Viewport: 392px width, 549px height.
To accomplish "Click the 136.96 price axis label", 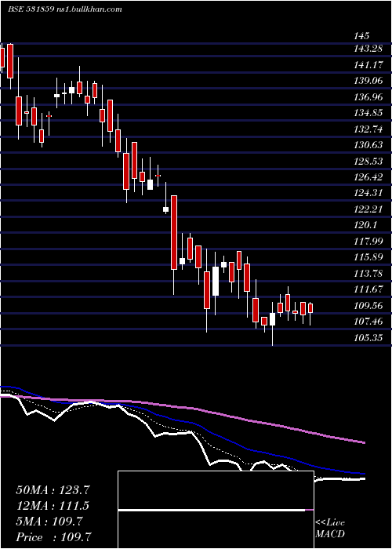I will pos(368,97).
